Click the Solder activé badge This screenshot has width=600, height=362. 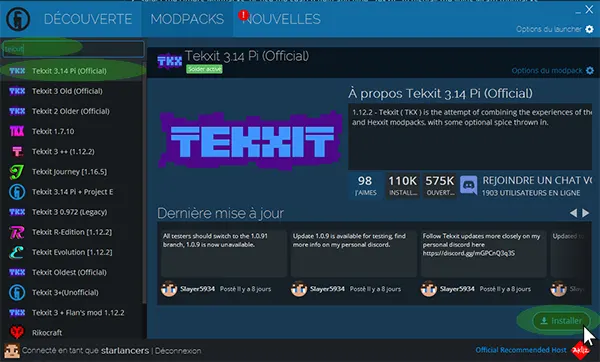pyautogui.click(x=204, y=69)
